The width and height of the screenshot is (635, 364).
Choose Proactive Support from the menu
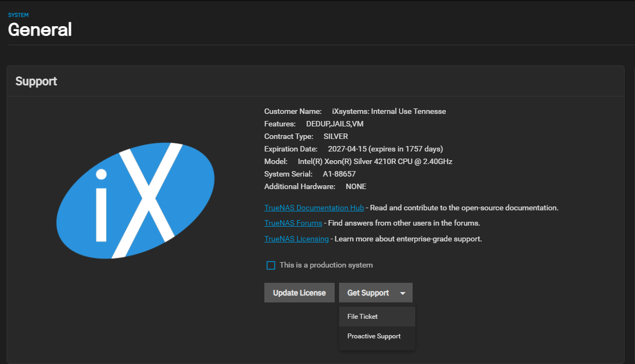pos(377,336)
